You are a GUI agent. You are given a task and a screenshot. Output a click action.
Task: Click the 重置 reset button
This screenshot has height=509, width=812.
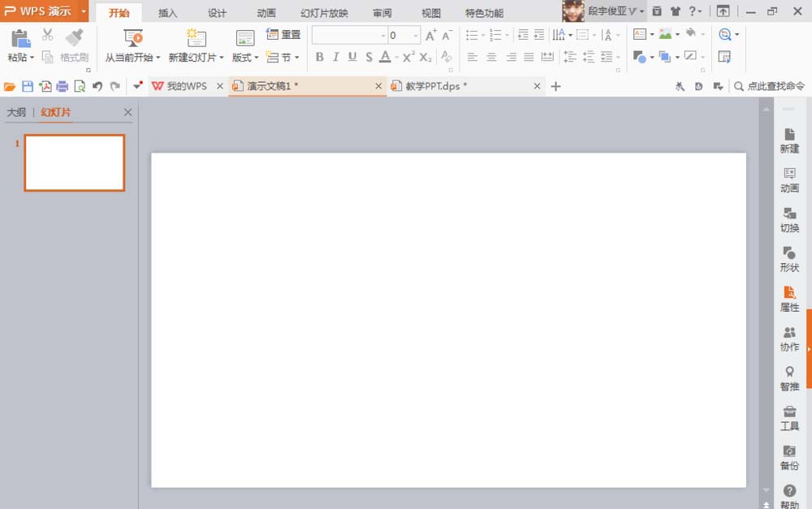(283, 35)
